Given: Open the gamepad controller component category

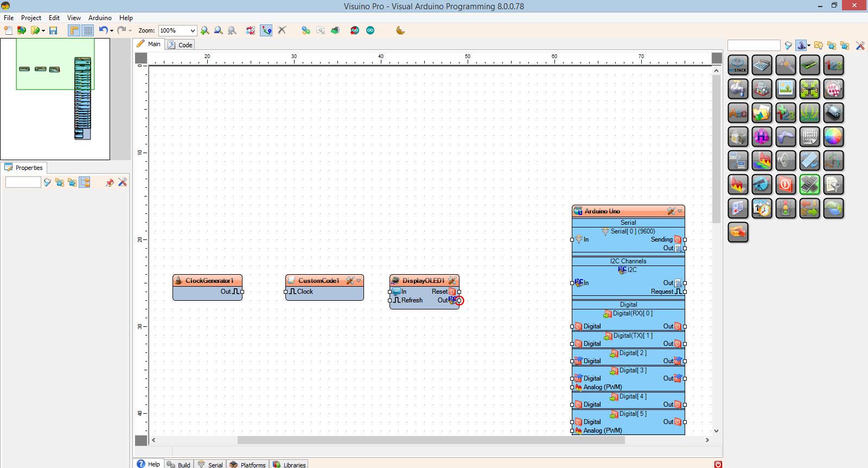Looking at the screenshot, I should tap(786, 137).
